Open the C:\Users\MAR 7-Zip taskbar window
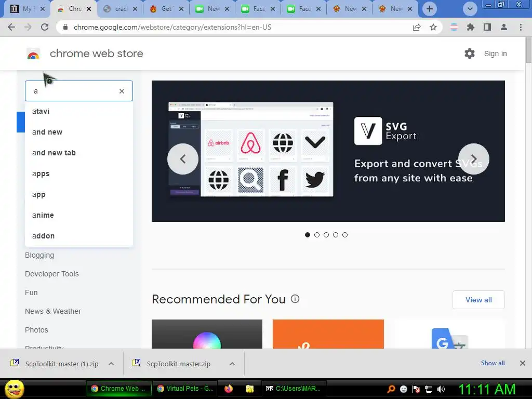532x399 pixels. pos(293,389)
